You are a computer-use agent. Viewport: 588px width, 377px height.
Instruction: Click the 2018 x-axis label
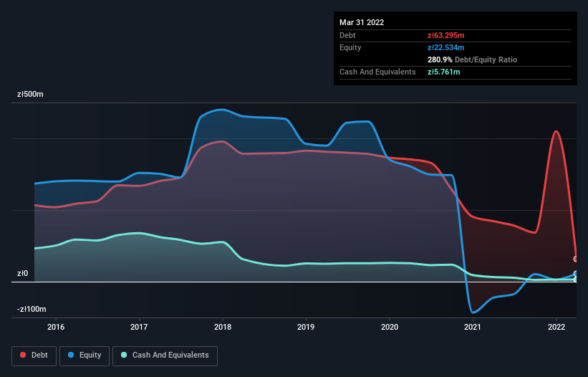point(223,327)
